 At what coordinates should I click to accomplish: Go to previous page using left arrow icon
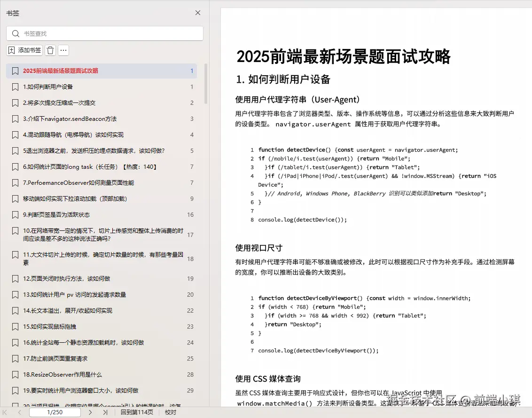click(x=19, y=412)
